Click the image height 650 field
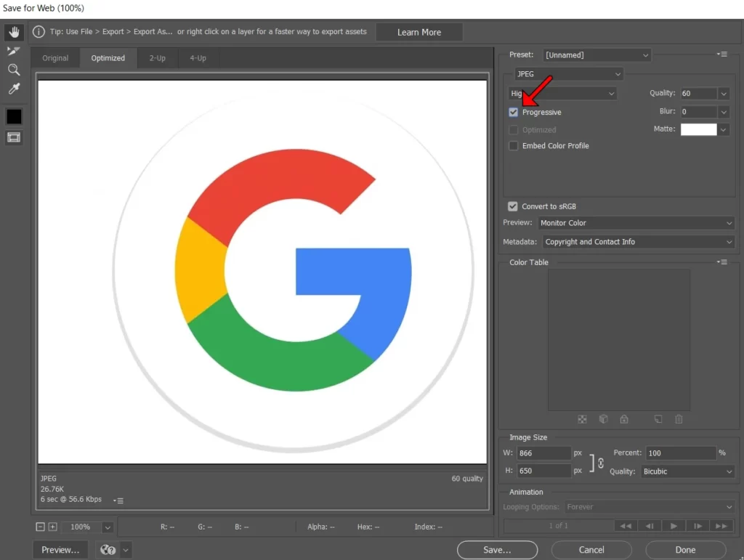Viewport: 744px width, 560px height. coord(543,471)
